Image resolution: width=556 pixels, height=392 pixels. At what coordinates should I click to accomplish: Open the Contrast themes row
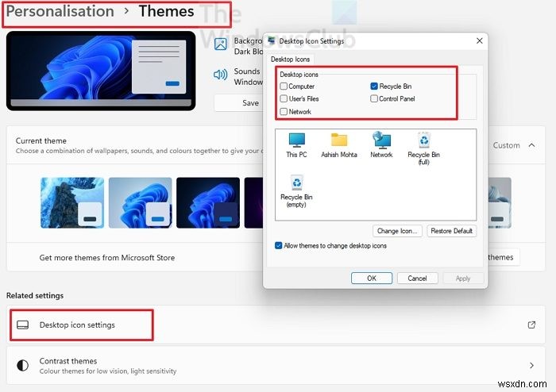click(276, 365)
